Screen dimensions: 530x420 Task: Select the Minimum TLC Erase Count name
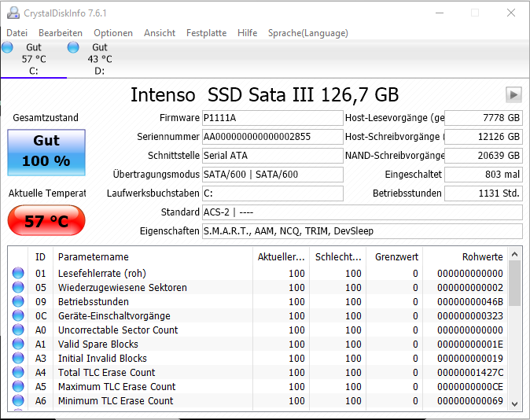click(116, 400)
